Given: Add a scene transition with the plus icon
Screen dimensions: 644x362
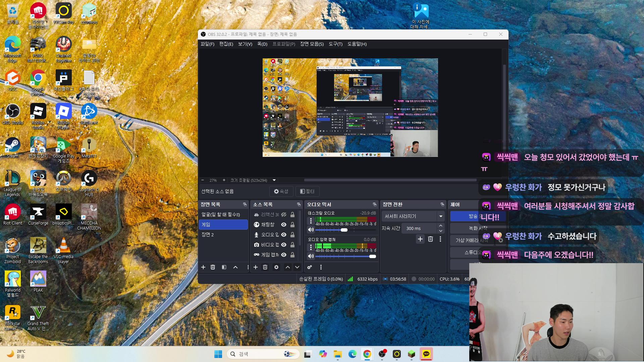Looking at the screenshot, I should [x=420, y=239].
